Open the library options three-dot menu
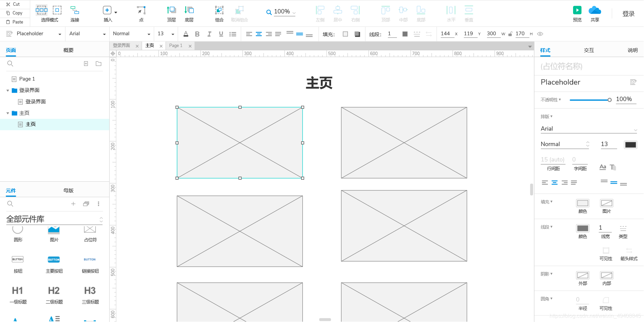Viewport: 644px width, 322px height. [x=98, y=204]
